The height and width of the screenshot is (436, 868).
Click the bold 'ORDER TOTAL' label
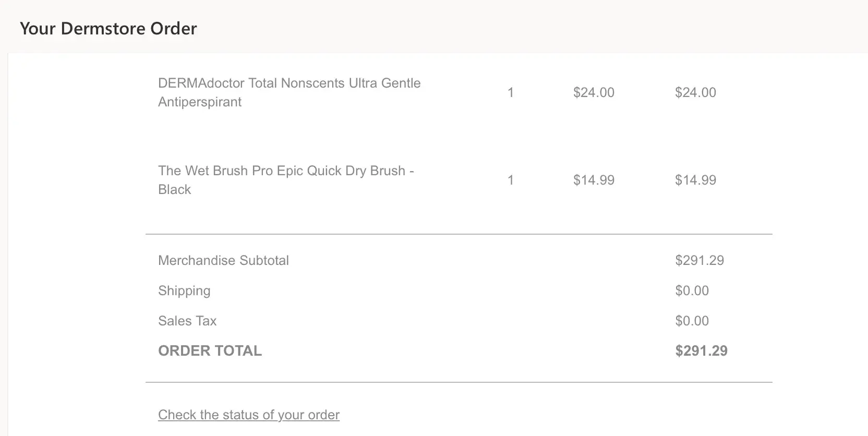coord(210,350)
